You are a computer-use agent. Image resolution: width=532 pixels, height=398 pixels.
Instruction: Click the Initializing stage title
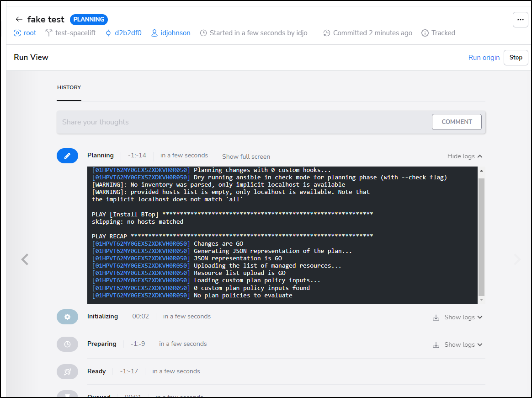pos(102,316)
